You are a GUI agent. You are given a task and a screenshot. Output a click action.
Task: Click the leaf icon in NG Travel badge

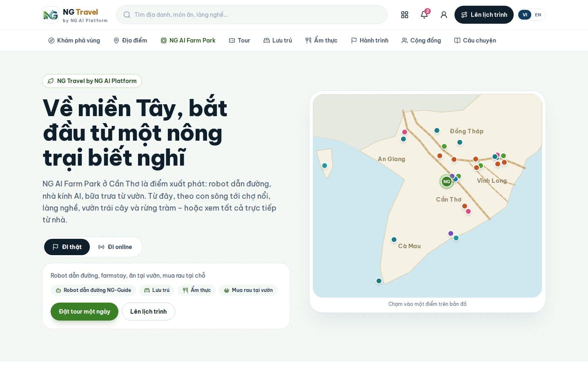pos(51,81)
